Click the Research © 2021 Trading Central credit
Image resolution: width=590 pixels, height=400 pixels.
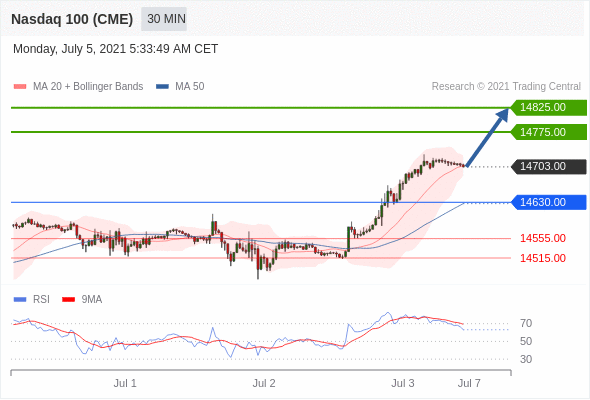pyautogui.click(x=506, y=87)
